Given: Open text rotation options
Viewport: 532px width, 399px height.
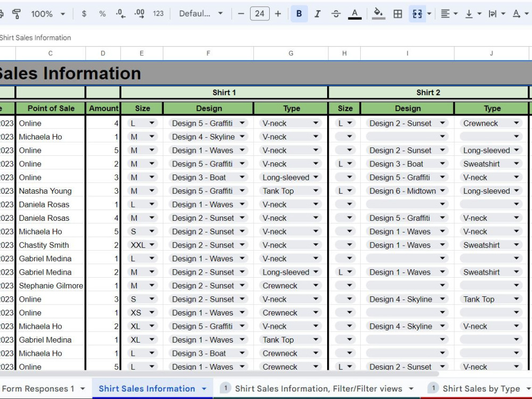Looking at the screenshot, I should 517,14.
